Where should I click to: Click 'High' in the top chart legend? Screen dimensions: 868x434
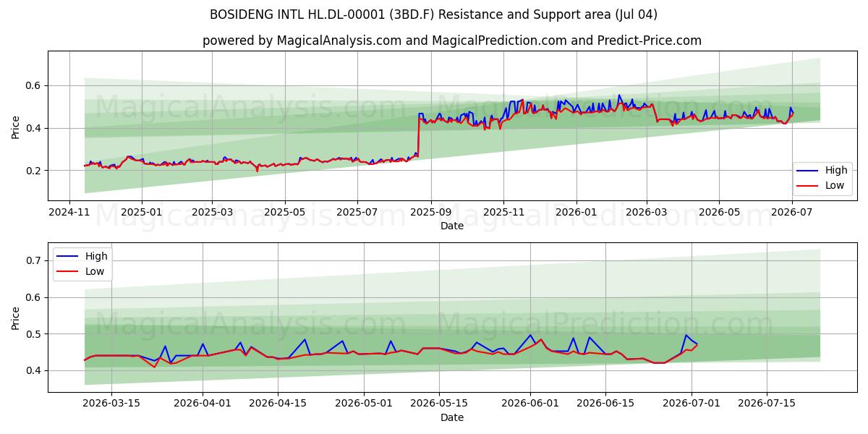tap(836, 171)
